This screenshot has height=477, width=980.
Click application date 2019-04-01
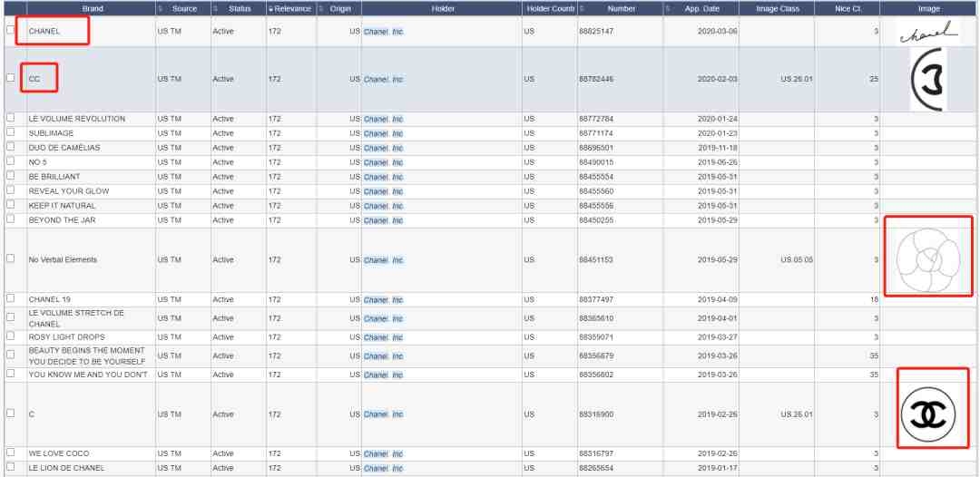click(x=718, y=318)
